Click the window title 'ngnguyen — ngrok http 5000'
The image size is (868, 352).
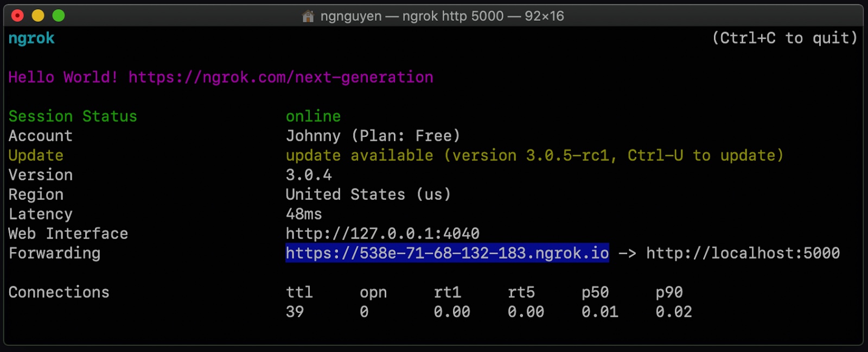(x=412, y=16)
